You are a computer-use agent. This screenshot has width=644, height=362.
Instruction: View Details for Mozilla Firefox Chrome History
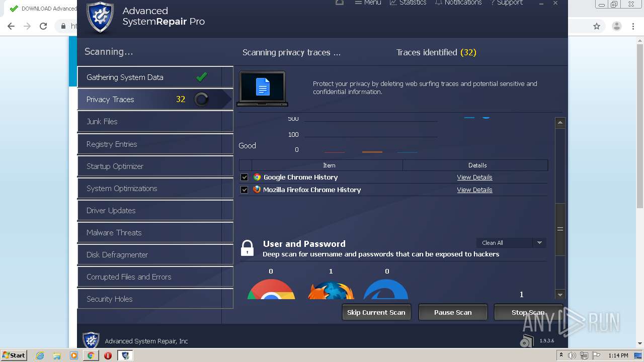click(x=474, y=190)
